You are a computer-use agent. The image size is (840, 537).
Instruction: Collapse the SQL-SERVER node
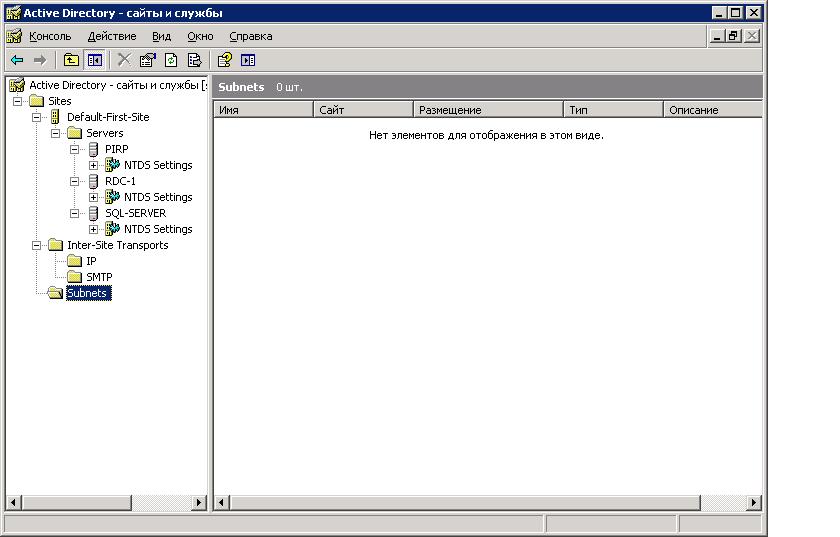[x=74, y=213]
